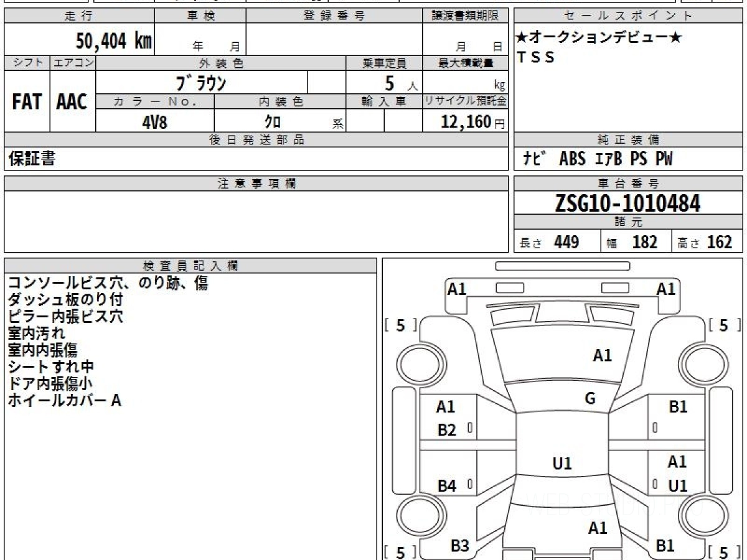Click the chassis number ZSG10-1010484
This screenshot has height=560, width=747.
click(x=628, y=203)
